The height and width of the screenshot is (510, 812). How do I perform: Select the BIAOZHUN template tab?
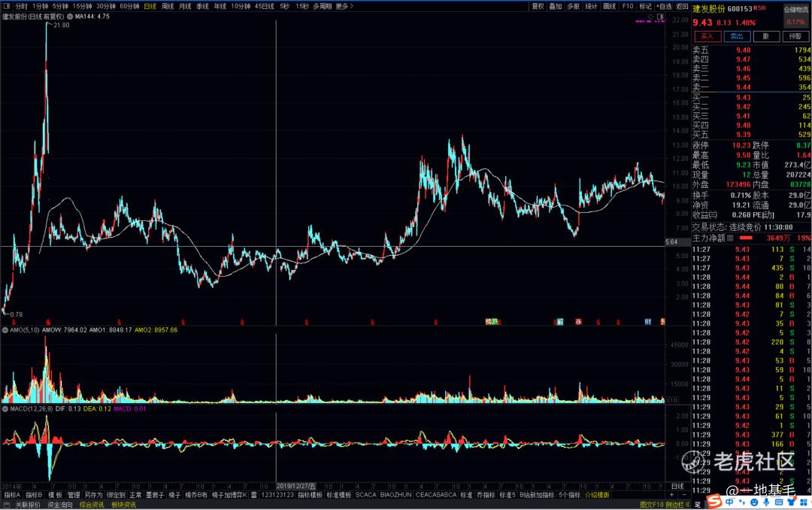[396, 495]
